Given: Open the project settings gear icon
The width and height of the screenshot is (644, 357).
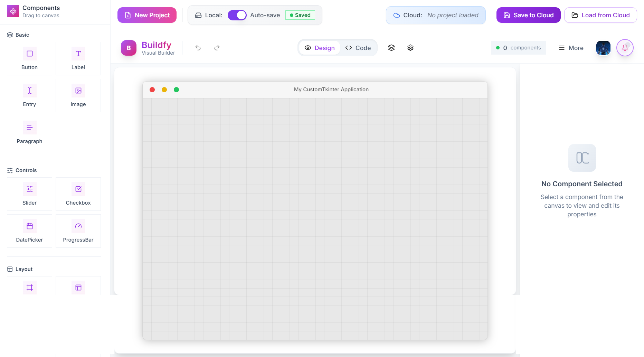Looking at the screenshot, I should click(x=410, y=48).
